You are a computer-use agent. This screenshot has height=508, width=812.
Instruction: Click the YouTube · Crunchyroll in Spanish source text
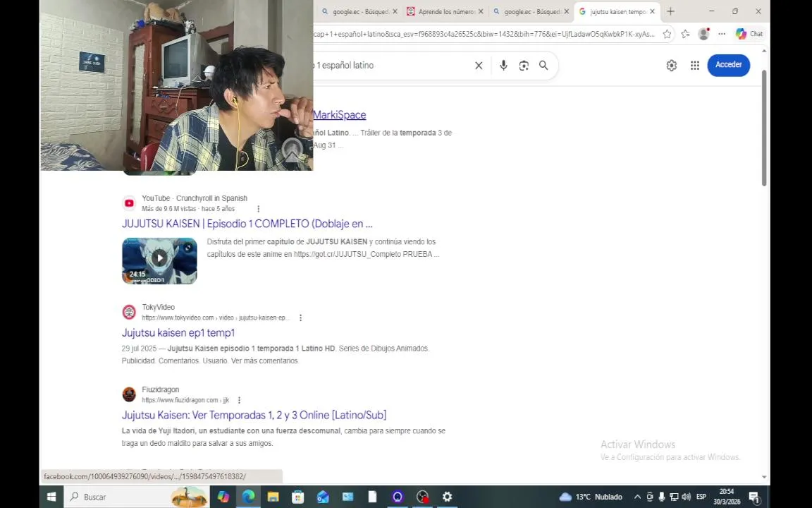coord(195,198)
